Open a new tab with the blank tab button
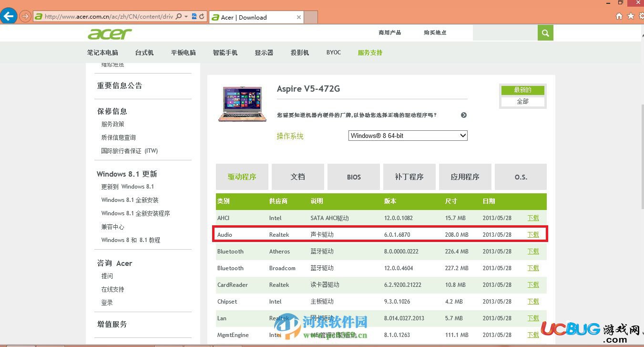 311,17
